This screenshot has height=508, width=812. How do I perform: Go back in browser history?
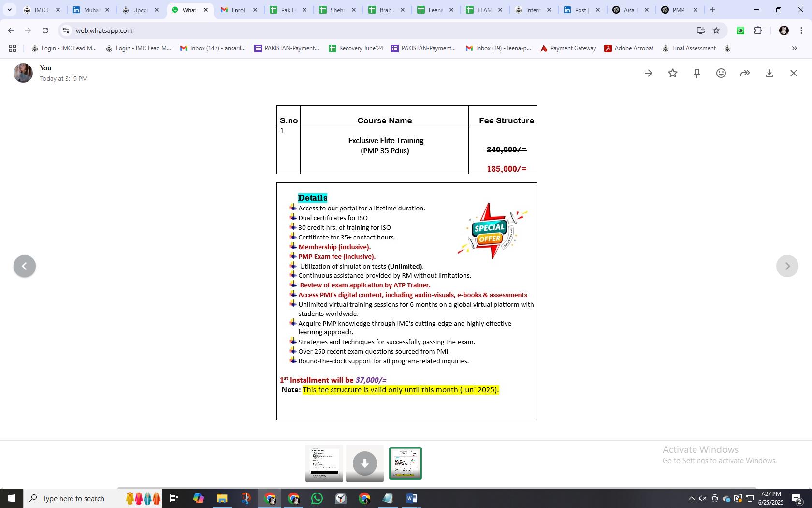pyautogui.click(x=11, y=30)
